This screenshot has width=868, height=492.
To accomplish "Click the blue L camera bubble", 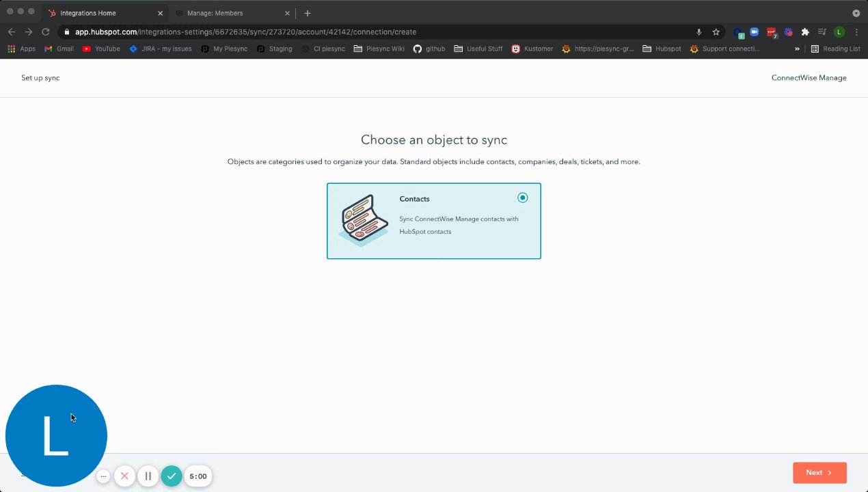I will 56,435.
